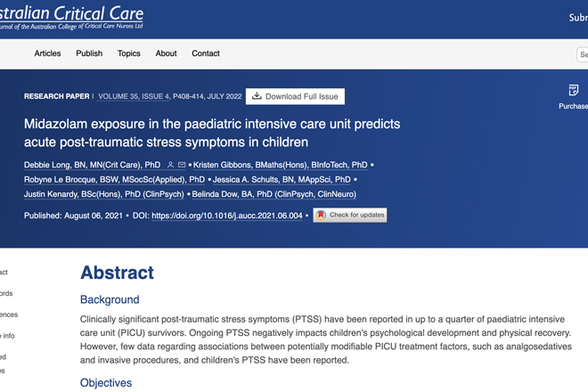Click the email envelope icon beside Debbie Long
Screen dimensions: 588x392
182,165
